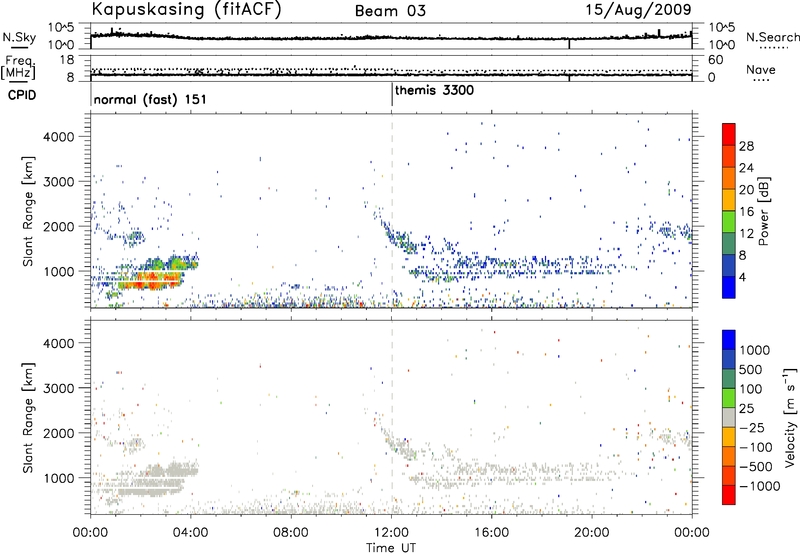The width and height of the screenshot is (800, 554).
Task: Click the 'Power [dB]' colorbar label
Action: tap(763, 211)
